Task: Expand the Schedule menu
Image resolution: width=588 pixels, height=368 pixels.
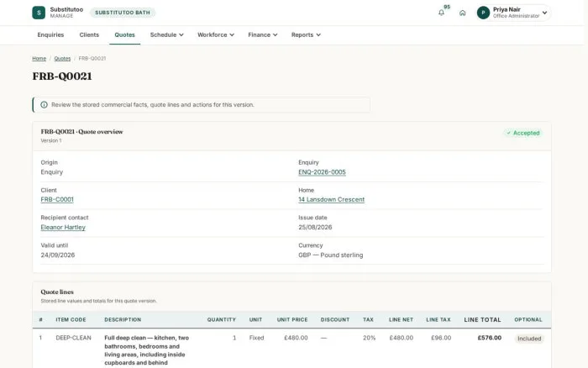Action: [x=166, y=35]
